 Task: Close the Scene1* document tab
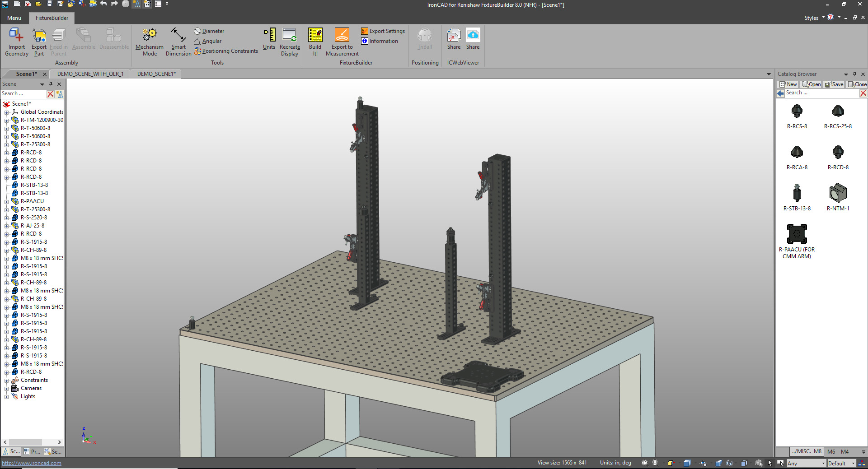(44, 74)
